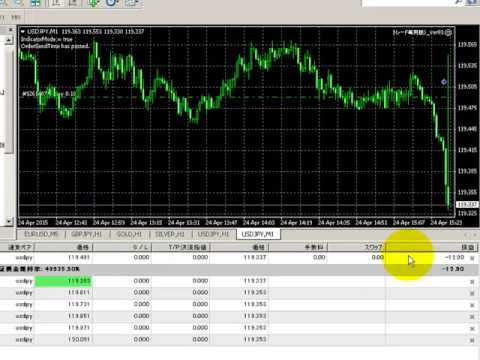Click the 24 Apr 2015 time axis label
480x360 pixels.
[x=33, y=222]
